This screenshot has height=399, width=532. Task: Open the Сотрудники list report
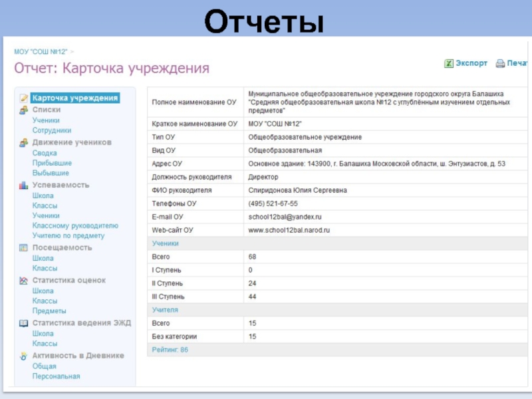51,130
